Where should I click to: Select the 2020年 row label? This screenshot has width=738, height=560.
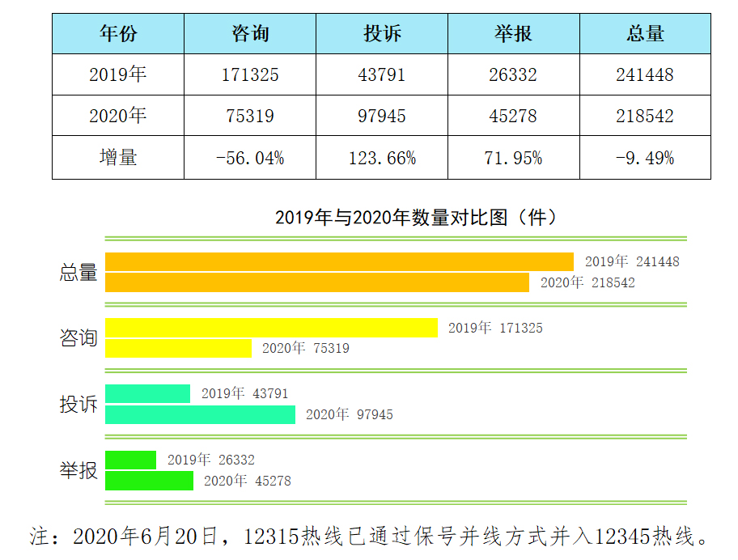pos(118,115)
